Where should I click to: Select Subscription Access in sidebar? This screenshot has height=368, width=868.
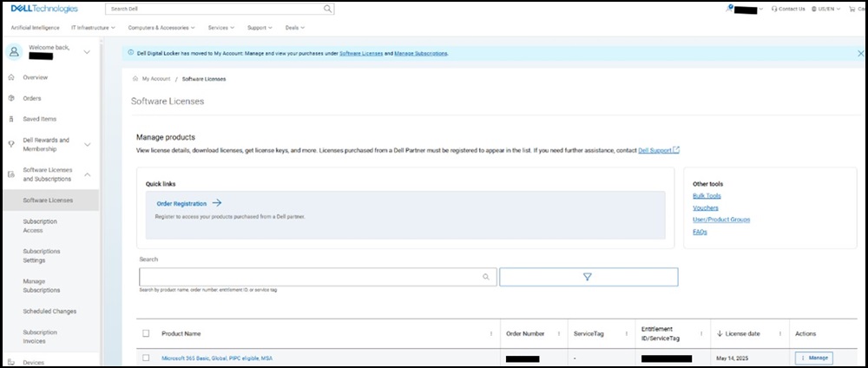(42, 226)
